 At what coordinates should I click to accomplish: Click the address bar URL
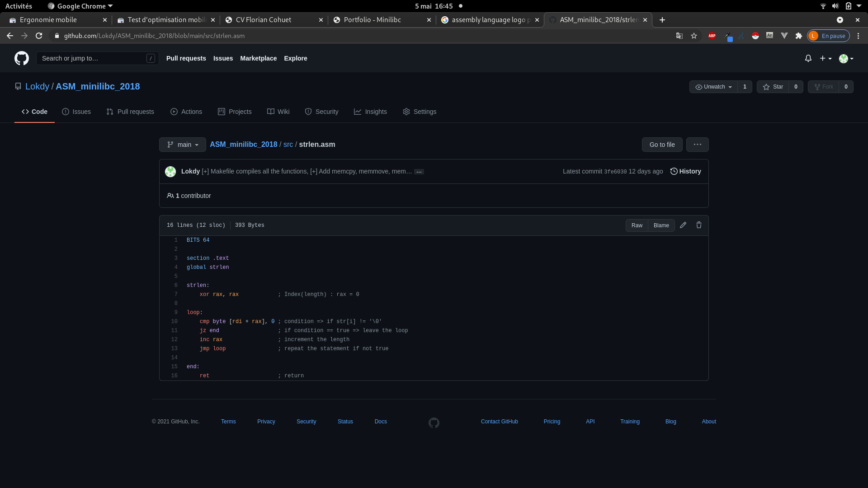(x=154, y=36)
